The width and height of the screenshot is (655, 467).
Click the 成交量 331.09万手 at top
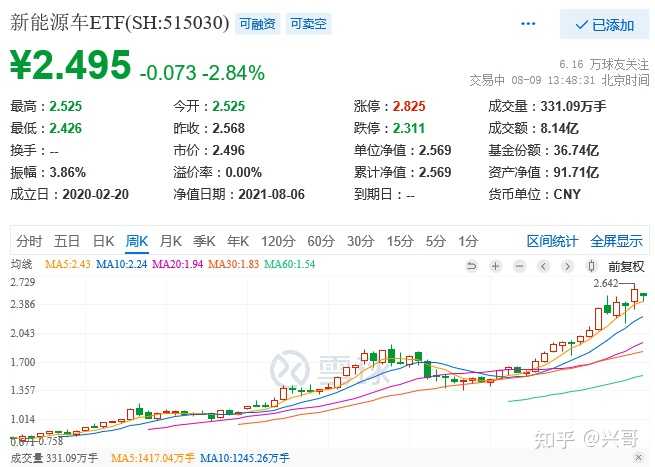pyautogui.click(x=547, y=106)
